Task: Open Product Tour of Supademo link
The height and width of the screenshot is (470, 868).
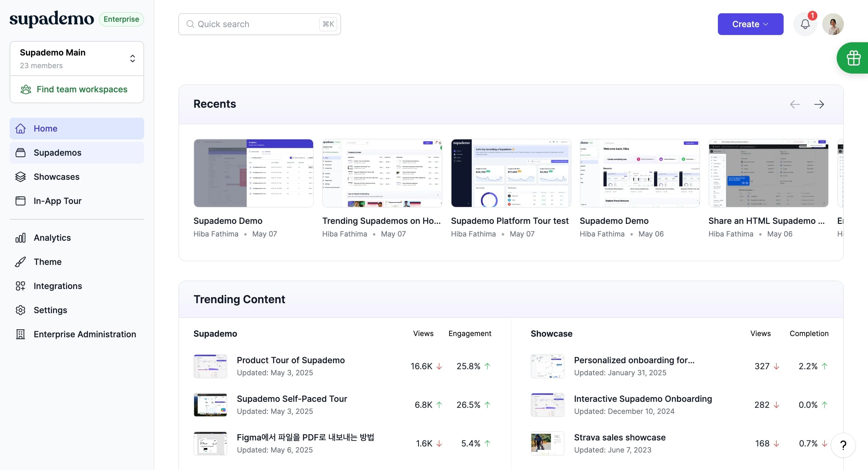Action: [x=291, y=360]
